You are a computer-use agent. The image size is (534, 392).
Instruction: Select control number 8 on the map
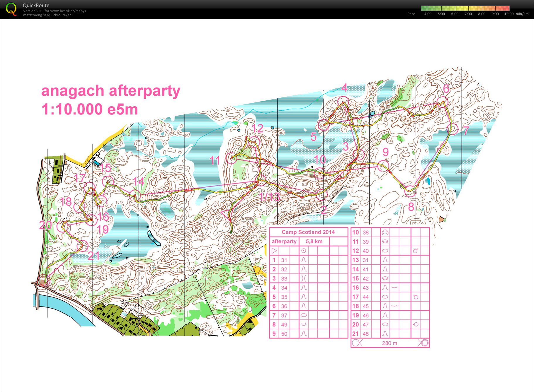point(411,207)
